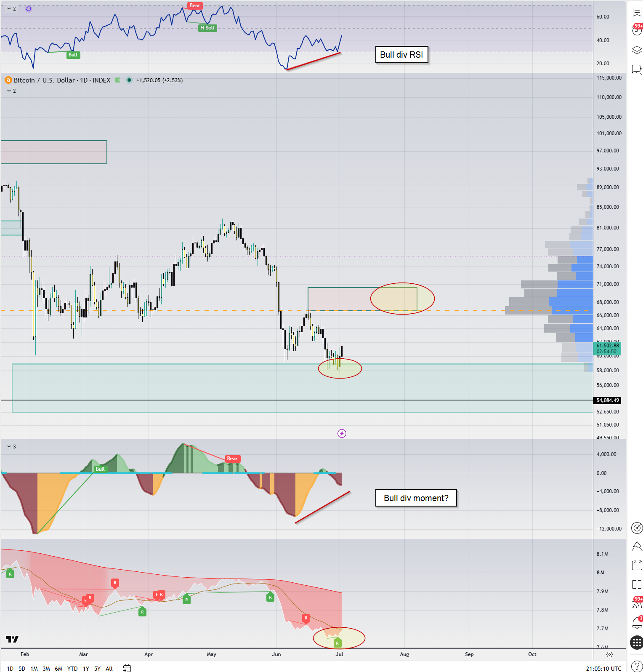Collapse main chart indicator legend chevron
Viewport: 643px width, 672px height.
(x=9, y=91)
